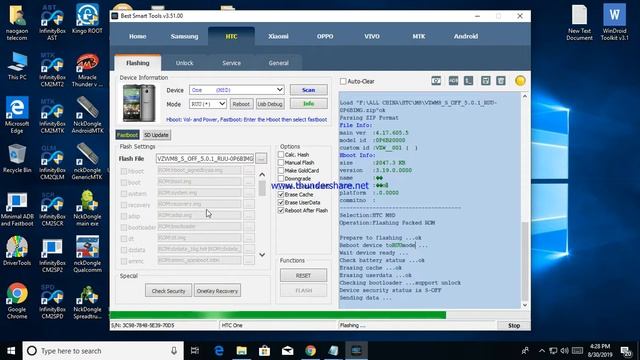This screenshot has height=360, width=640.
Task: Launch Google Chrome from the desktop
Action: pyautogui.click(x=17, y=301)
